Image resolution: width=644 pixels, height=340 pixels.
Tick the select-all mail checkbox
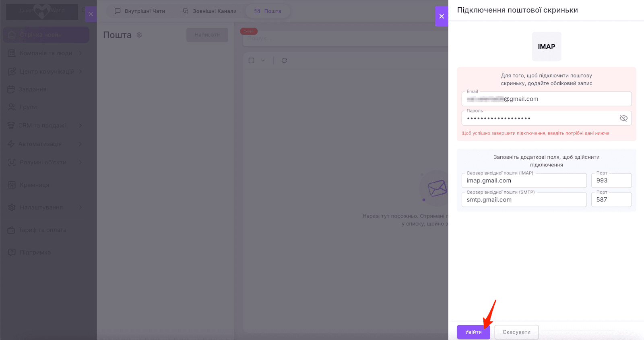(252, 60)
